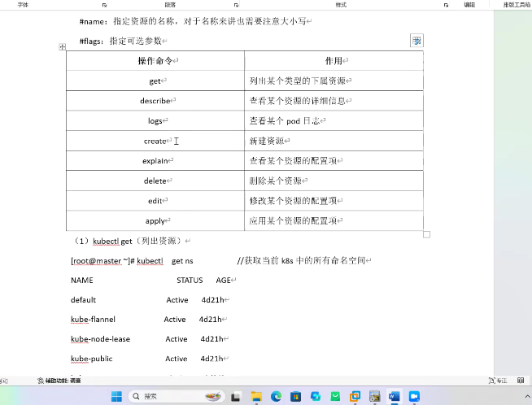Click the layout options icon beside the table

[x=416, y=41]
